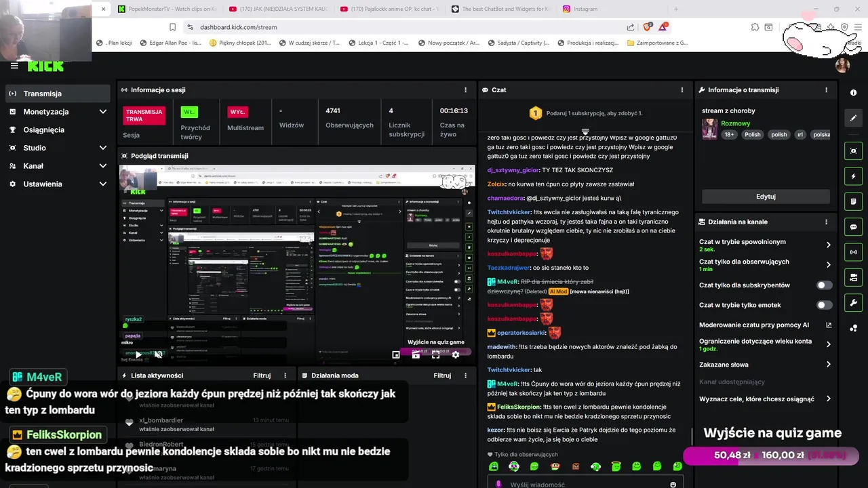
Task: Enter fullscreen on the stream preview
Action: [x=435, y=354]
